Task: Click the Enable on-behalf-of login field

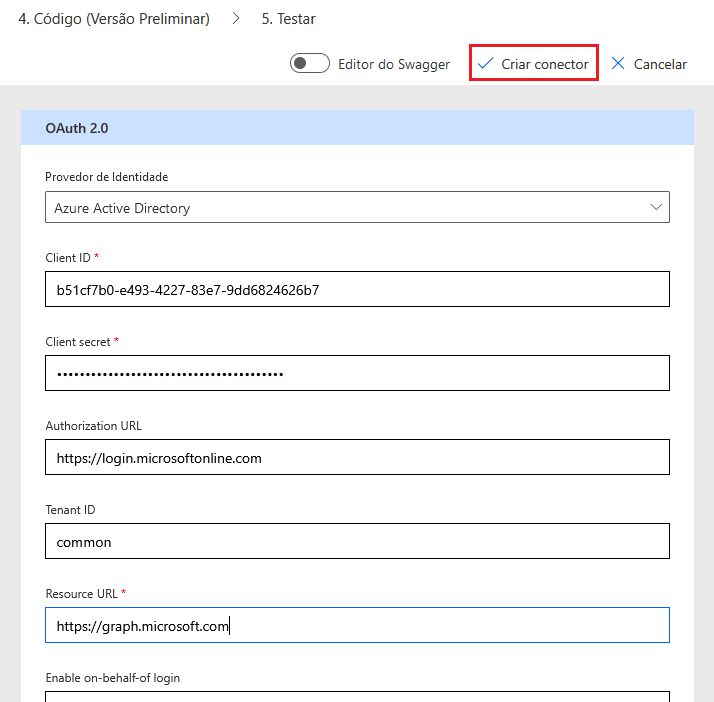Action: coord(357,696)
